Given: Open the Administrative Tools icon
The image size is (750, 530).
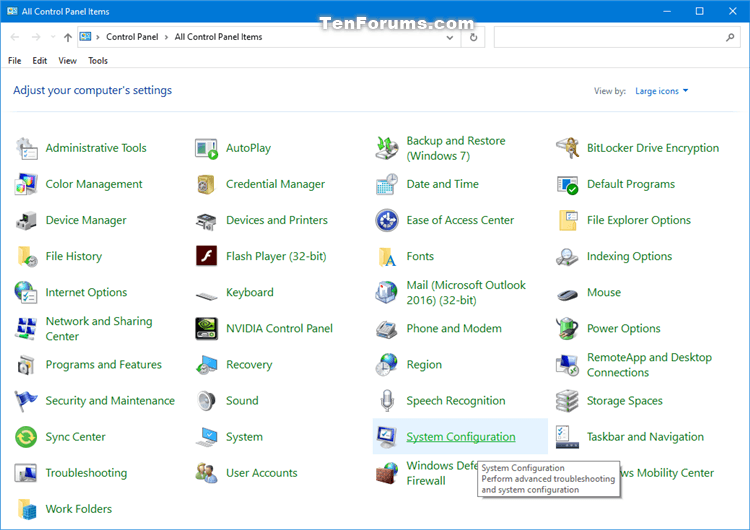Looking at the screenshot, I should point(26,148).
